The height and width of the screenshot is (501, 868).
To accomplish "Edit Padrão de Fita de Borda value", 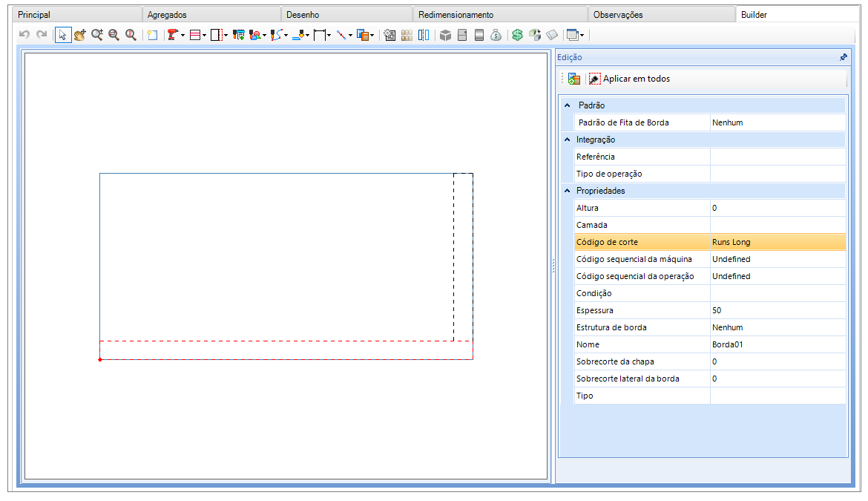I will tap(777, 122).
